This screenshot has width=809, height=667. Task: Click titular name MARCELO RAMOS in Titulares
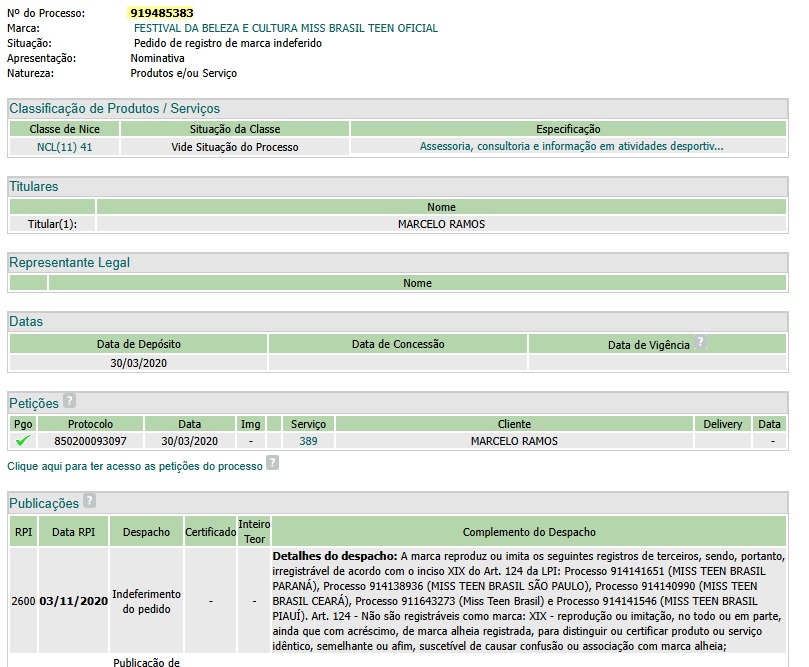point(442,224)
